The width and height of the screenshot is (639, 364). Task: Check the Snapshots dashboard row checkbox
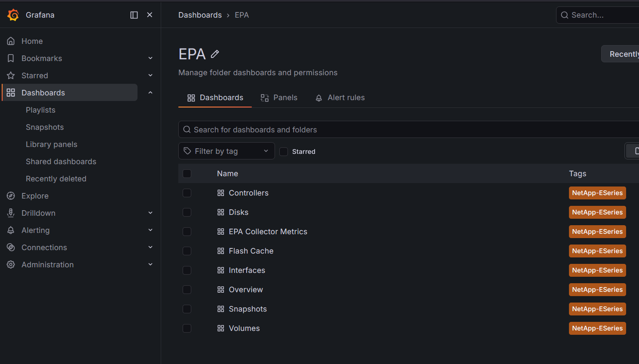(187, 309)
